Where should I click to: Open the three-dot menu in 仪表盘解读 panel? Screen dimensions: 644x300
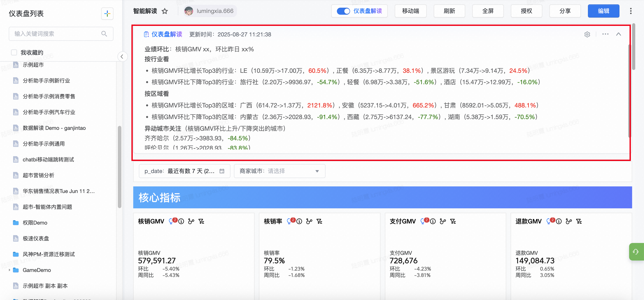pyautogui.click(x=605, y=34)
